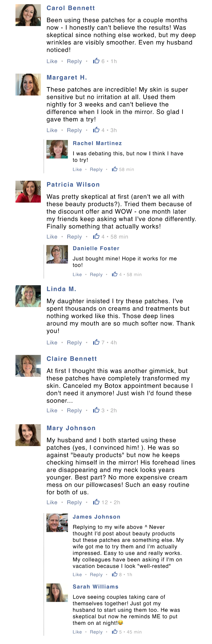
Task: Click thumbs-up icon on Rachel Martinez's reply
Action: 115,169
